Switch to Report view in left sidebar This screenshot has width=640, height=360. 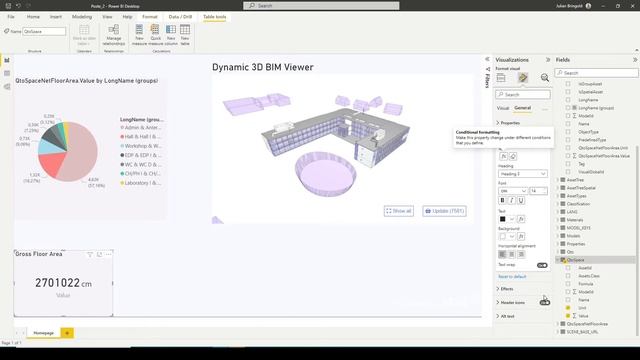pos(7,60)
